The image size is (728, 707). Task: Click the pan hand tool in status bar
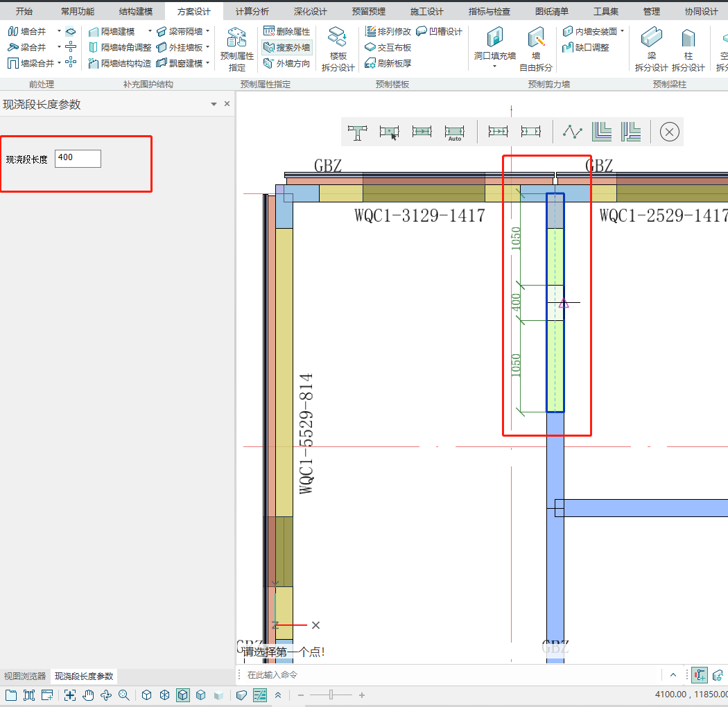coord(88,695)
